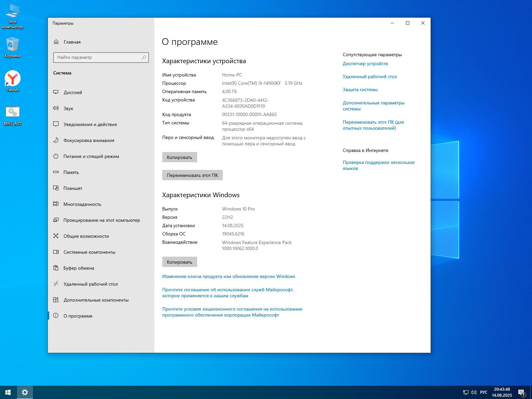Select the MAS_AIO desktop icon
Viewport: 532px width, 399px height.
tap(13, 116)
